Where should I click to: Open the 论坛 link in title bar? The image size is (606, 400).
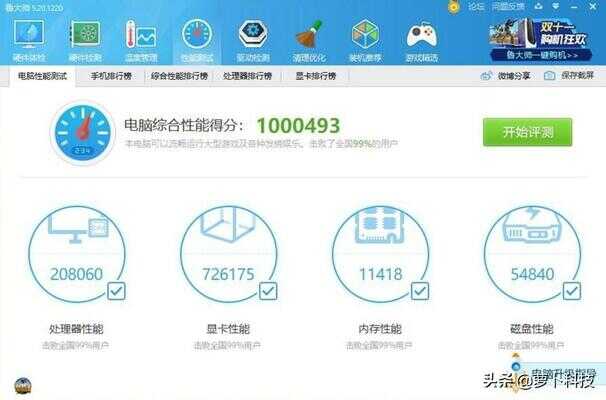[x=476, y=7]
